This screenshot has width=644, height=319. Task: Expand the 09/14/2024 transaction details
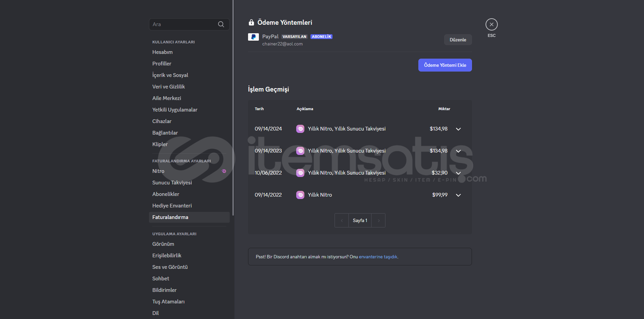click(458, 129)
